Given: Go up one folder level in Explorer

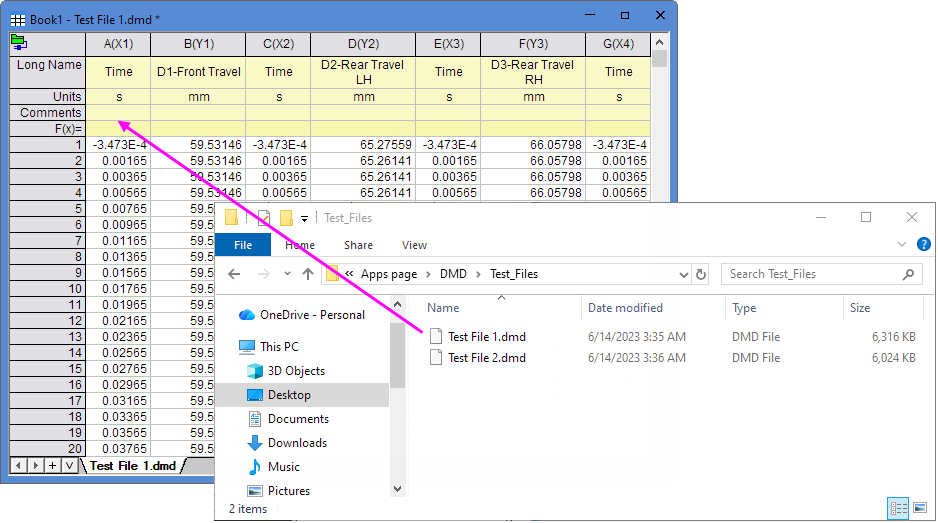Looking at the screenshot, I should click(x=308, y=274).
